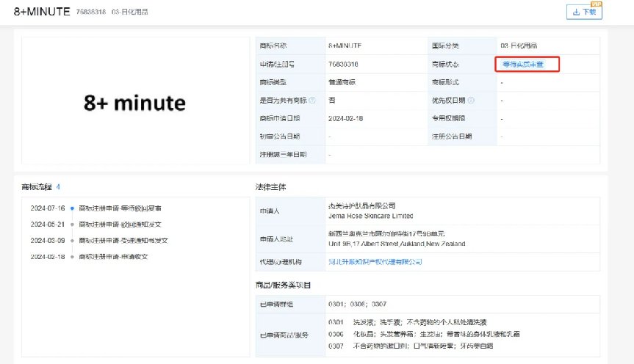The image size is (634, 364).
Task: Click the 普通商标 trademark type value
Action: click(x=342, y=82)
